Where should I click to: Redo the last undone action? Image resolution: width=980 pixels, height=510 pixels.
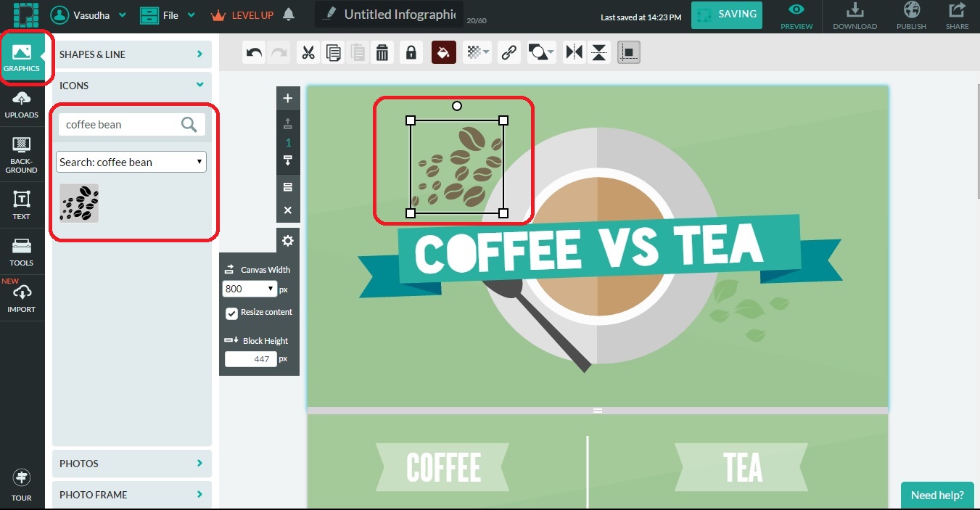(x=278, y=52)
